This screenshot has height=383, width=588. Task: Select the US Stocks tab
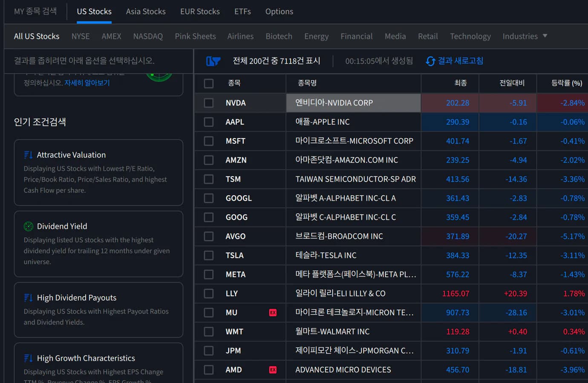(94, 12)
